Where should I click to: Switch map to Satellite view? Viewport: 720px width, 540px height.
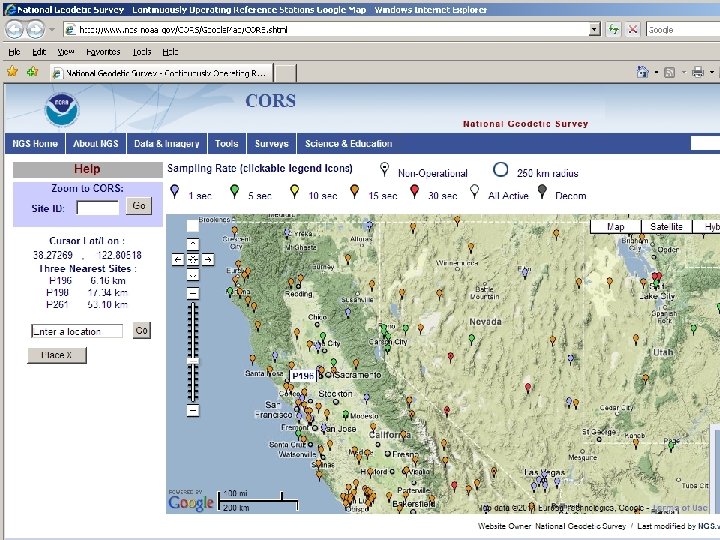pos(666,227)
